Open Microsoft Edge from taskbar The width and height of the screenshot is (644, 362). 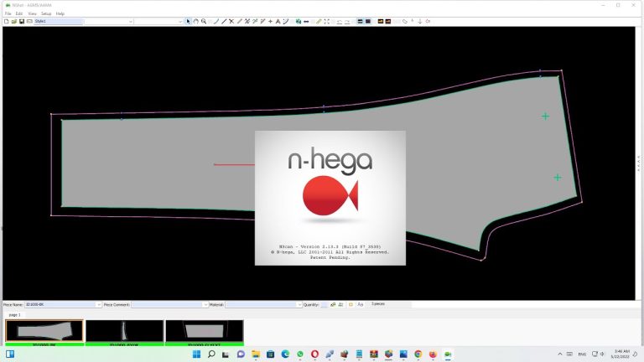[x=285, y=354]
